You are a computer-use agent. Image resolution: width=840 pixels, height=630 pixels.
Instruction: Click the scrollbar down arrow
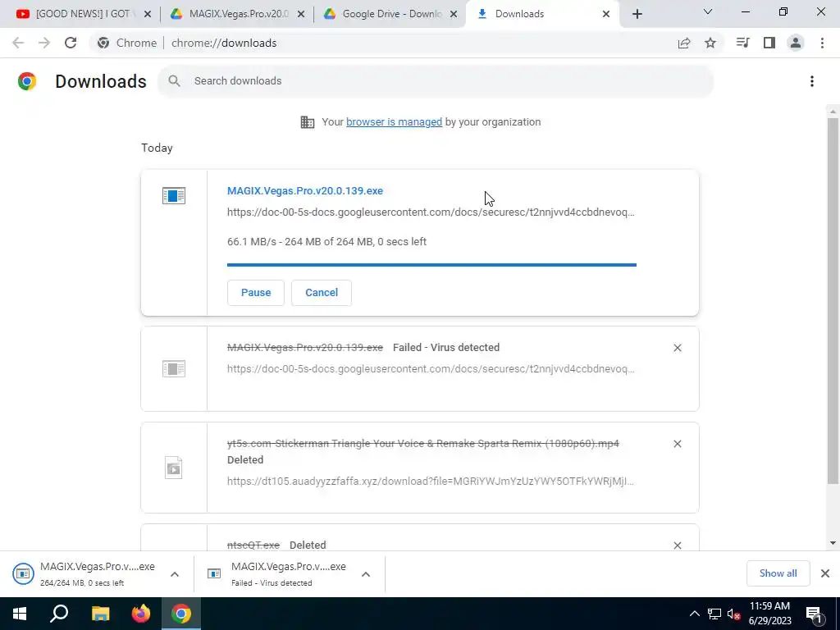click(833, 543)
